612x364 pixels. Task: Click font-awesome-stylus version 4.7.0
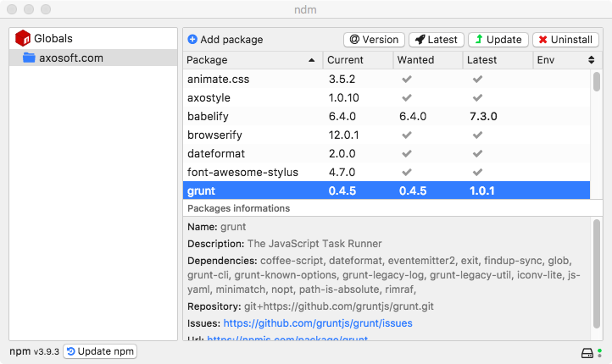pyautogui.click(x=342, y=172)
